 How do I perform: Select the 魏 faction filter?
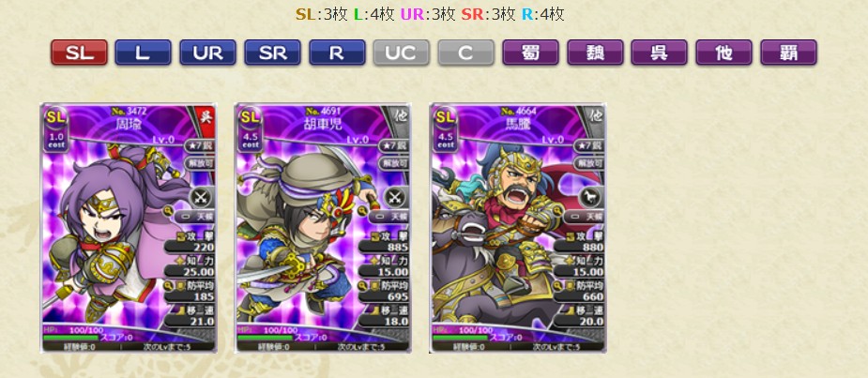tap(595, 53)
